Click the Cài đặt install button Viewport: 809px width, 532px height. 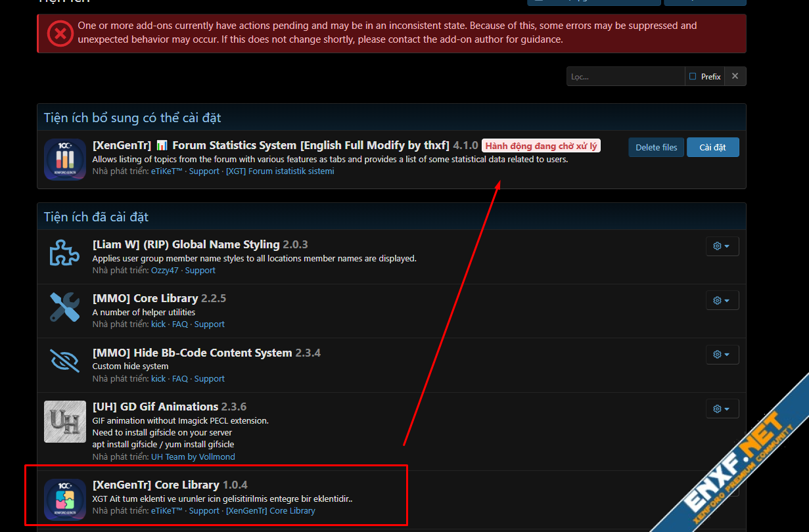coord(712,147)
